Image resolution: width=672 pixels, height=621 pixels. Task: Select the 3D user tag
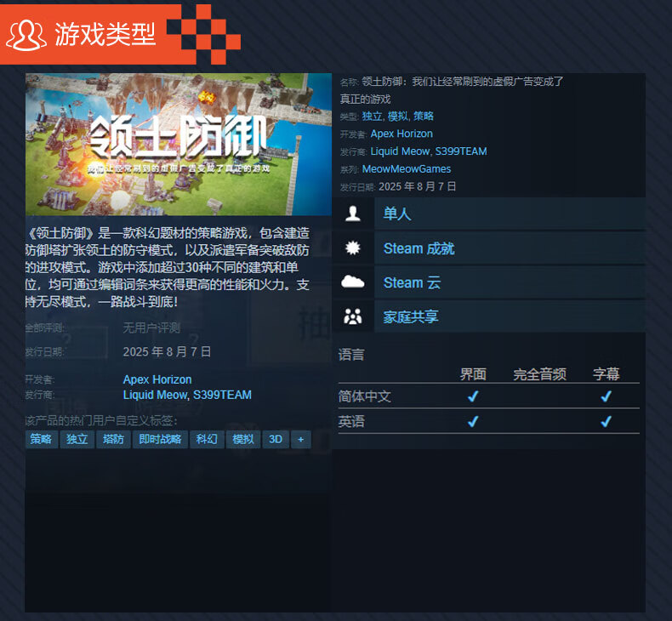(275, 440)
